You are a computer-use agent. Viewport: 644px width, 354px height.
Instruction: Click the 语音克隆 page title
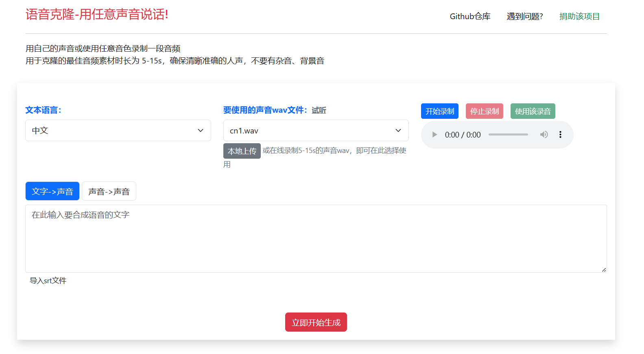pos(97,14)
